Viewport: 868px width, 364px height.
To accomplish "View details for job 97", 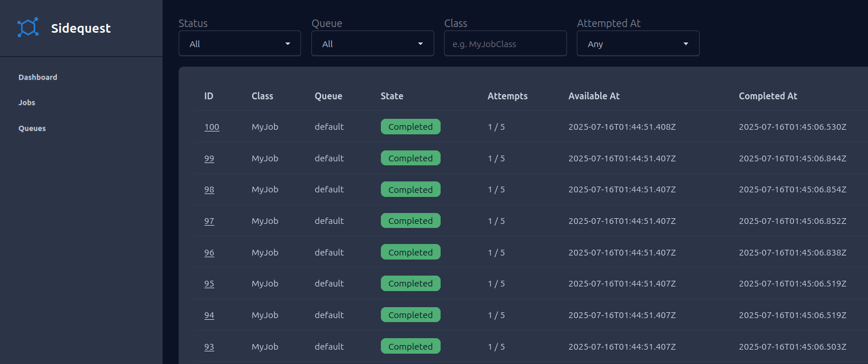I will click(x=209, y=221).
